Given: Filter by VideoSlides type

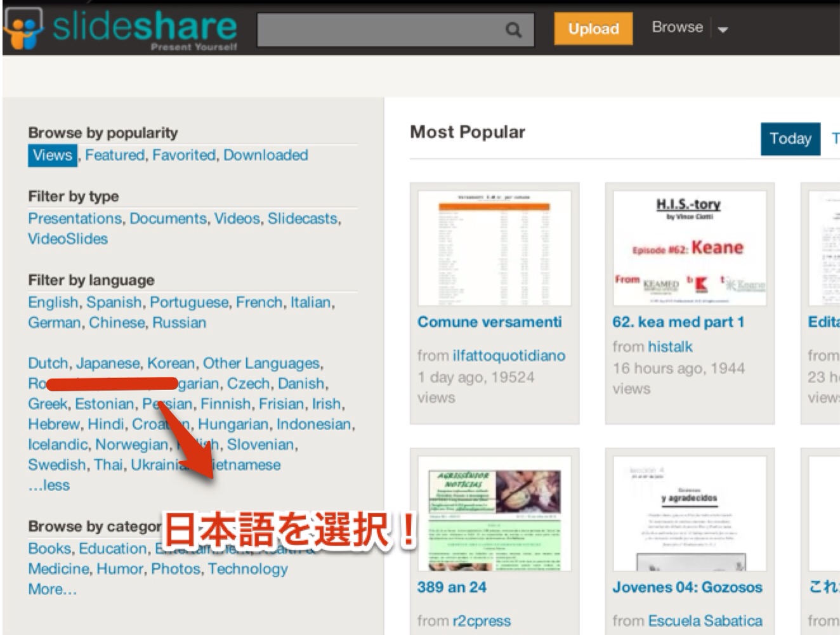Looking at the screenshot, I should 68,239.
